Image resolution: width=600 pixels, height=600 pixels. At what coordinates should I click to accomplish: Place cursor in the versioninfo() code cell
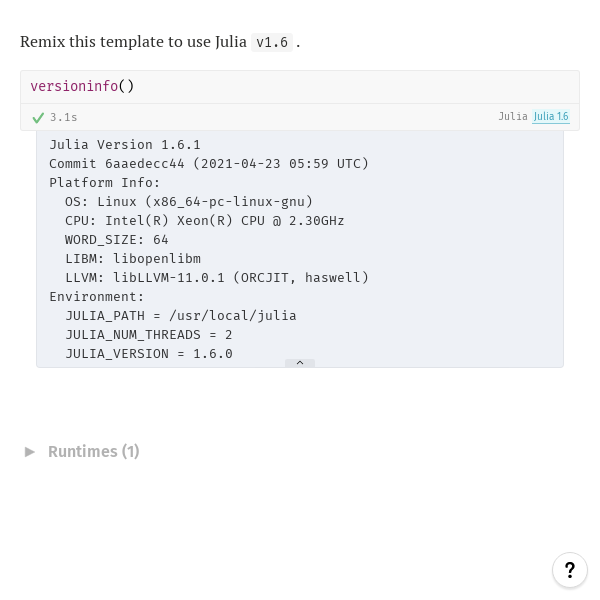coord(300,86)
